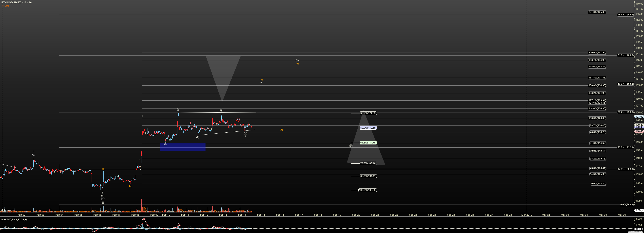Select the orange (4) wave label
The height and width of the screenshot is (233, 644).
tap(281, 130)
